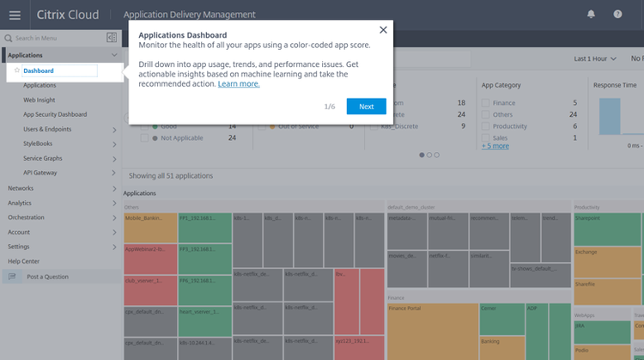The width and height of the screenshot is (644, 360).
Task: Check the Others category checkbox
Action: point(485,114)
